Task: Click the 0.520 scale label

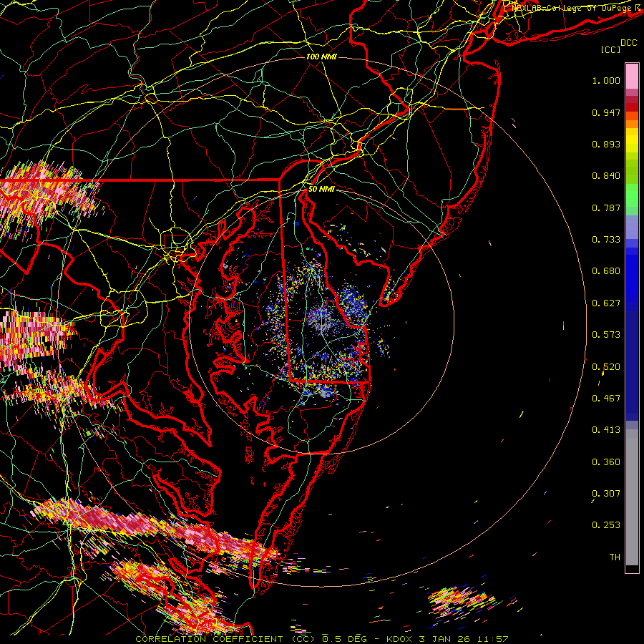Action: coord(606,367)
